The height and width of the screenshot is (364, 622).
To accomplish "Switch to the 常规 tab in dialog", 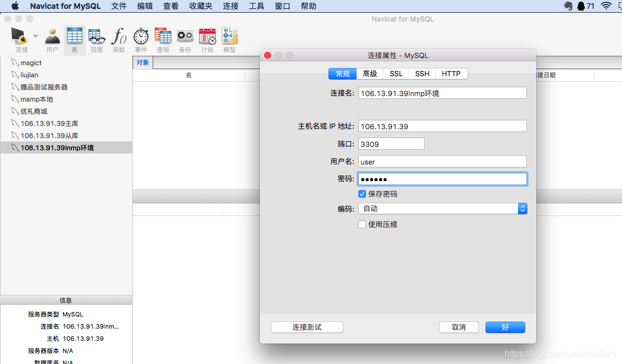I will pyautogui.click(x=343, y=74).
